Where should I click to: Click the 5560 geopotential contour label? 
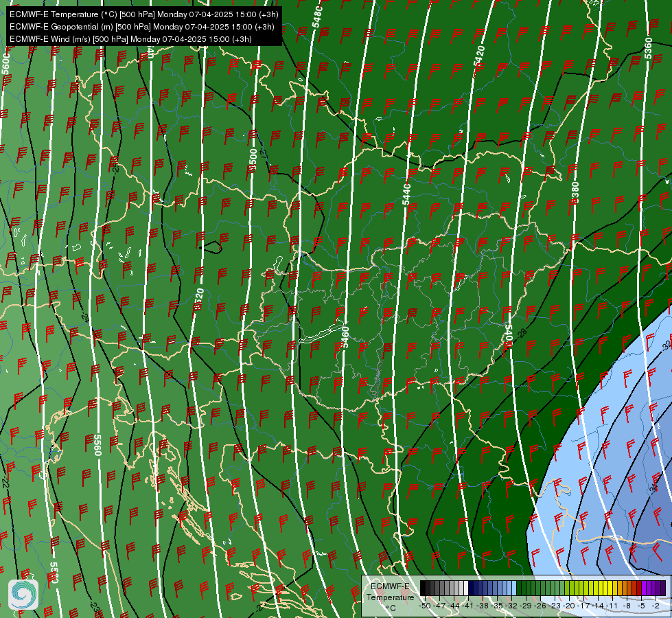[x=97, y=445]
